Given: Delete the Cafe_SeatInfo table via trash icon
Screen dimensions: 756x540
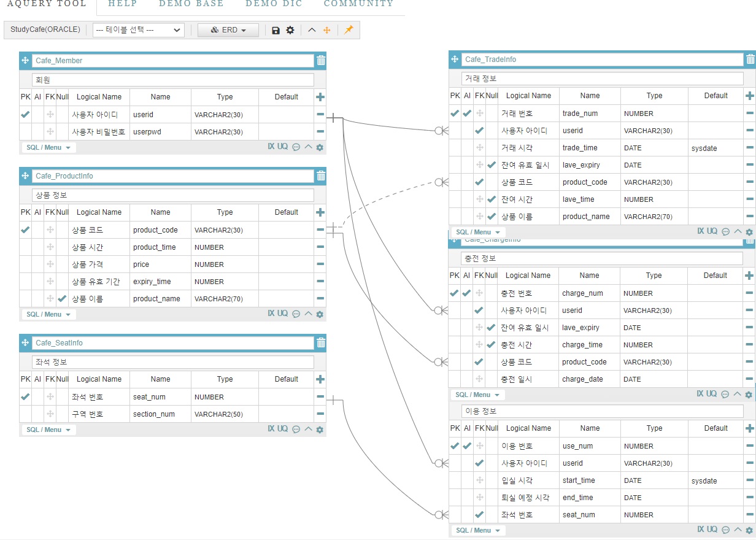Looking at the screenshot, I should tap(321, 342).
